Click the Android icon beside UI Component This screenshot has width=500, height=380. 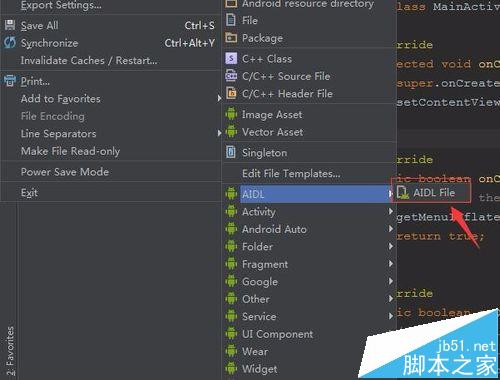click(231, 334)
